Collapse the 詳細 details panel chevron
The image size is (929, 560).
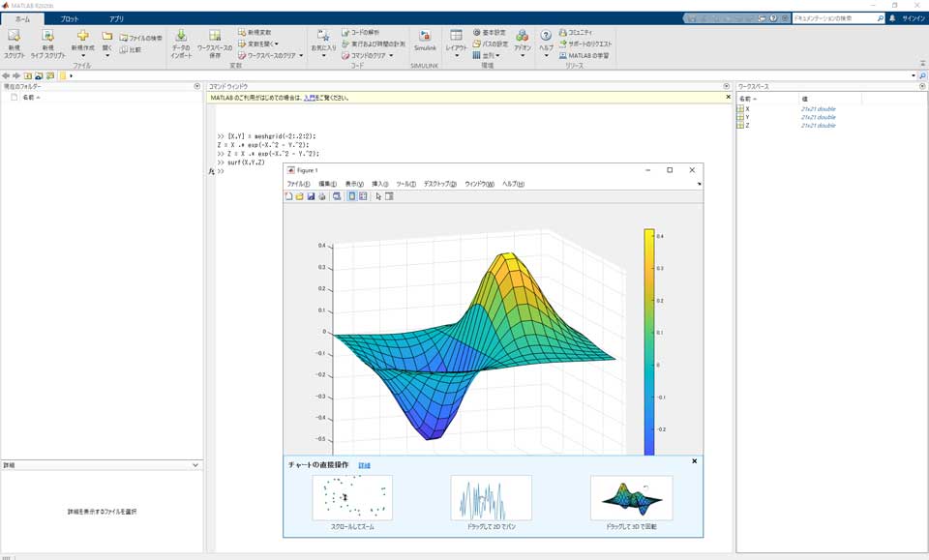click(195, 465)
